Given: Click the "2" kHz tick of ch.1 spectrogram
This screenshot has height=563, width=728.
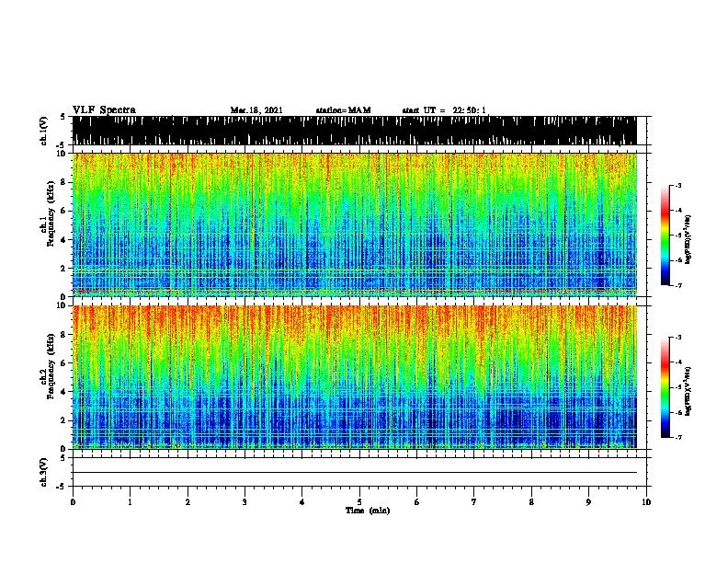Looking at the screenshot, I should tap(65, 269).
